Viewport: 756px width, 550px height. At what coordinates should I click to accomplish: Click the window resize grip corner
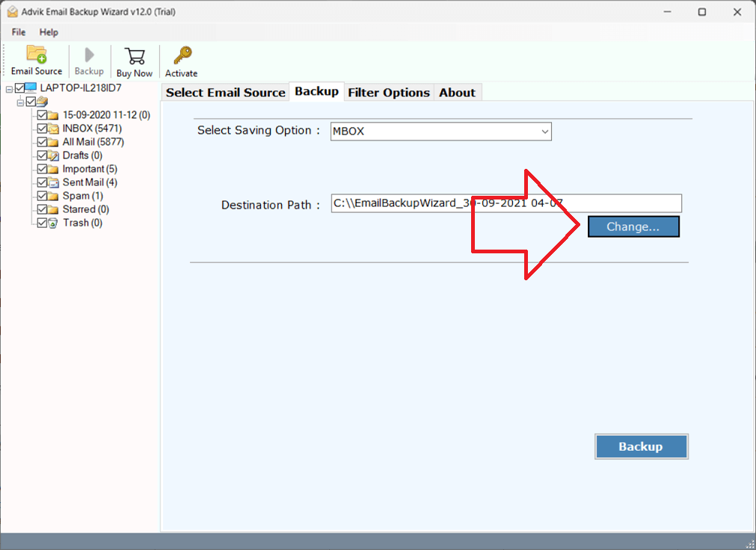pos(750,544)
